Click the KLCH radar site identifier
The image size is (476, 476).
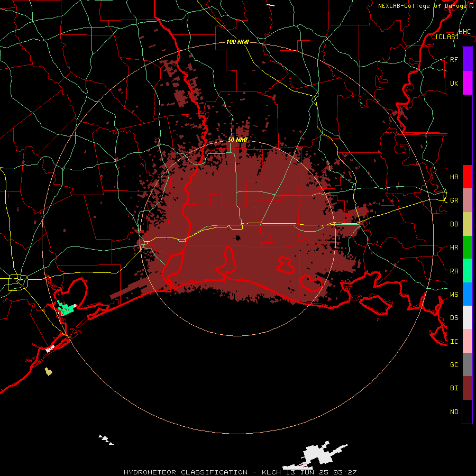(x=272, y=472)
